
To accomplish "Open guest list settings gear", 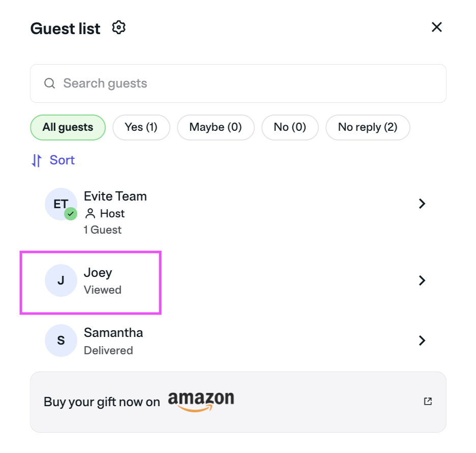I will click(119, 27).
